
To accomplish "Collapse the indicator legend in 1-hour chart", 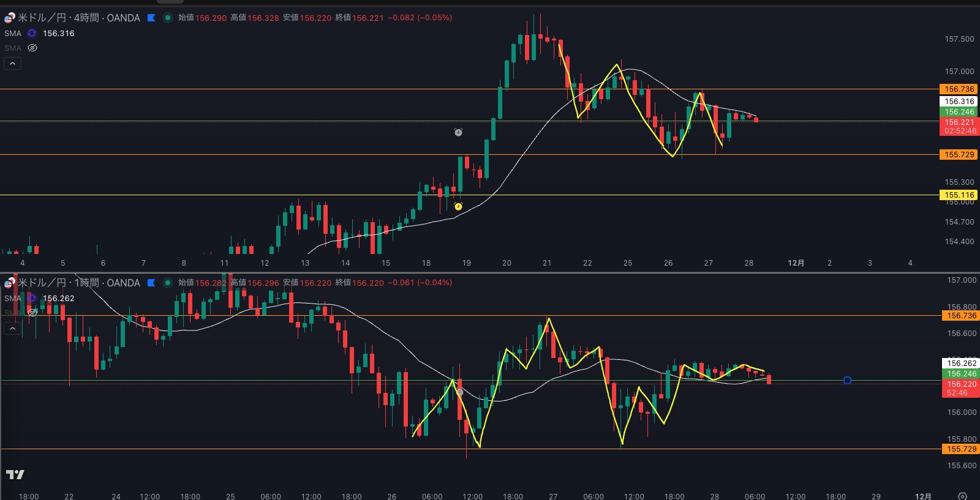I will pos(12,328).
